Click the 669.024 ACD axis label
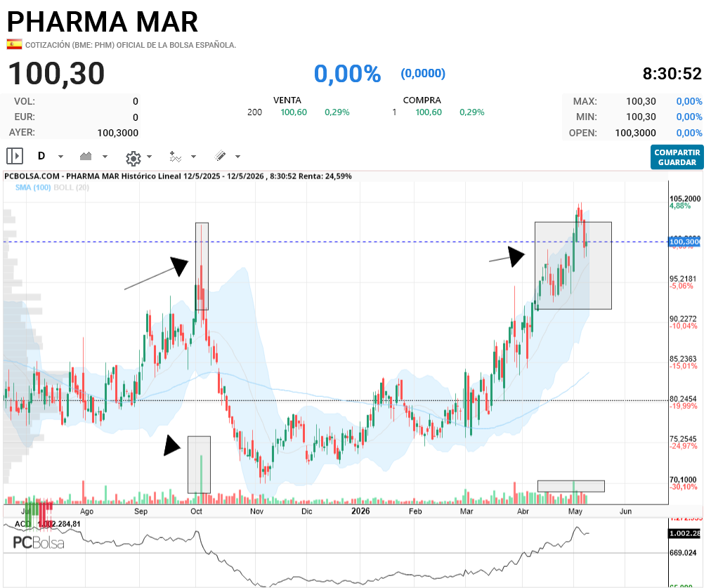The image size is (711, 588). coord(683,553)
